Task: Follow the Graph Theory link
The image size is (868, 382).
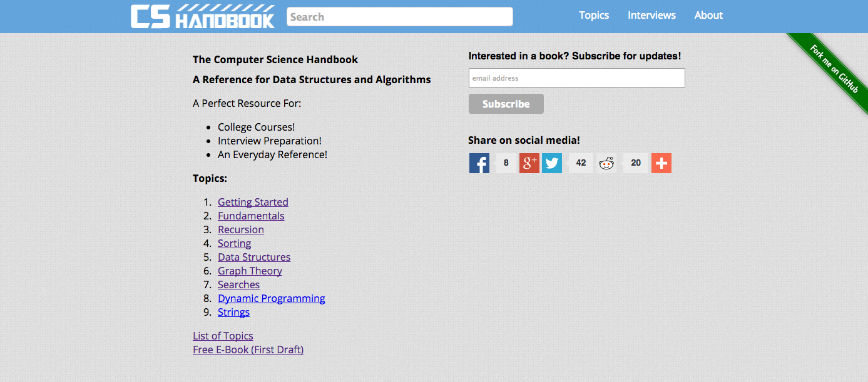Action: point(250,271)
